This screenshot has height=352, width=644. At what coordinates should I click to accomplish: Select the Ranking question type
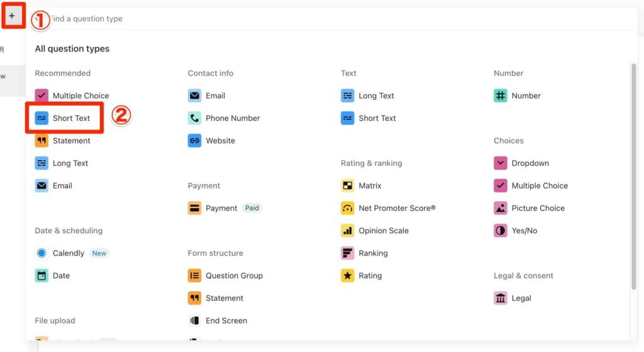(373, 253)
